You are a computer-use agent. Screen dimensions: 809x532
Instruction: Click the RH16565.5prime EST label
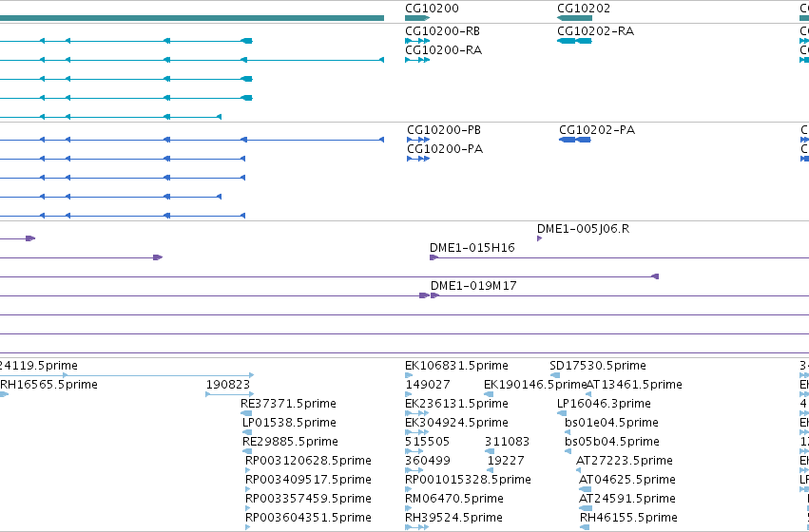point(48,385)
